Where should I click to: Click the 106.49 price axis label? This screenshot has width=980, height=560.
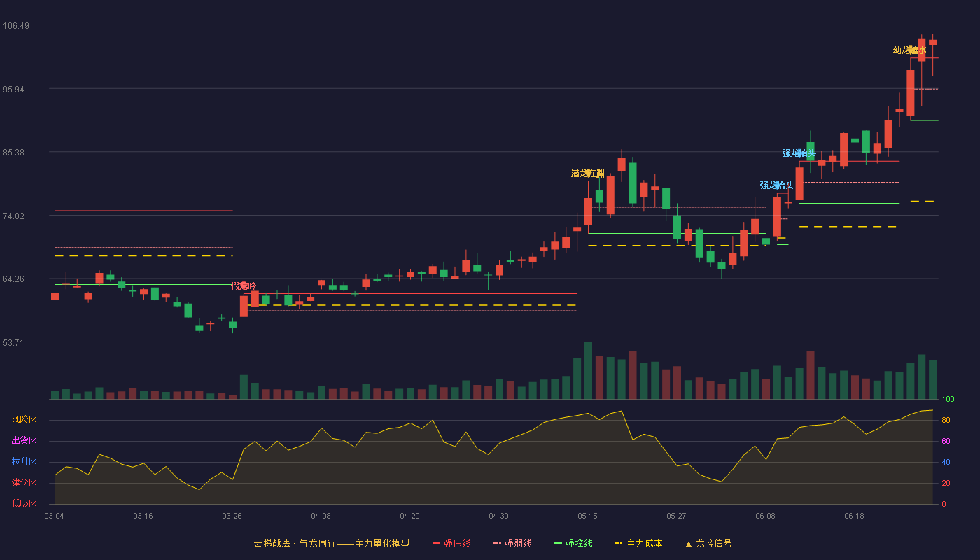16,26
